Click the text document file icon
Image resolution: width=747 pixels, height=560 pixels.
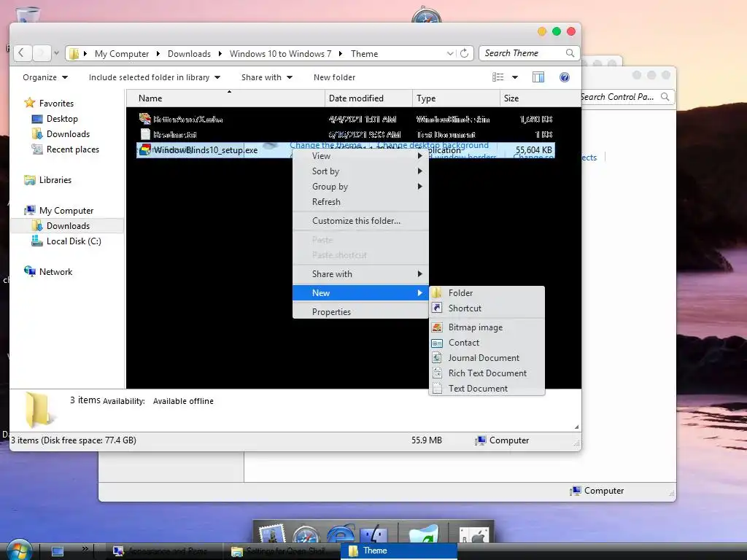(145, 134)
